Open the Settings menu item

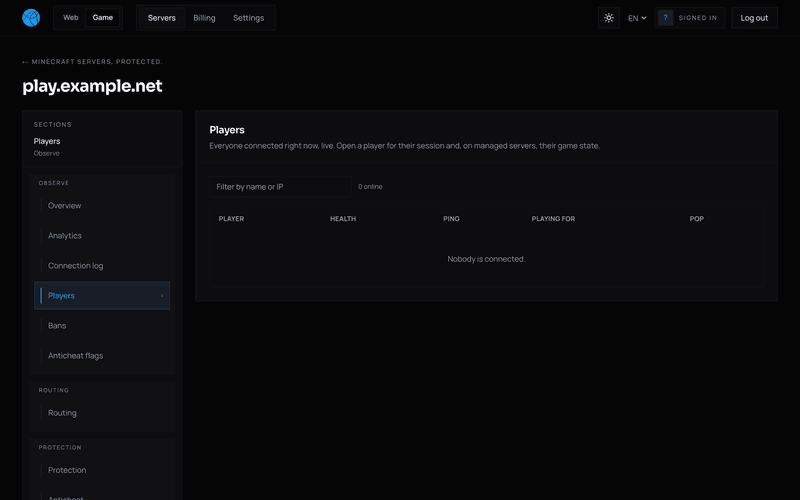pos(248,18)
